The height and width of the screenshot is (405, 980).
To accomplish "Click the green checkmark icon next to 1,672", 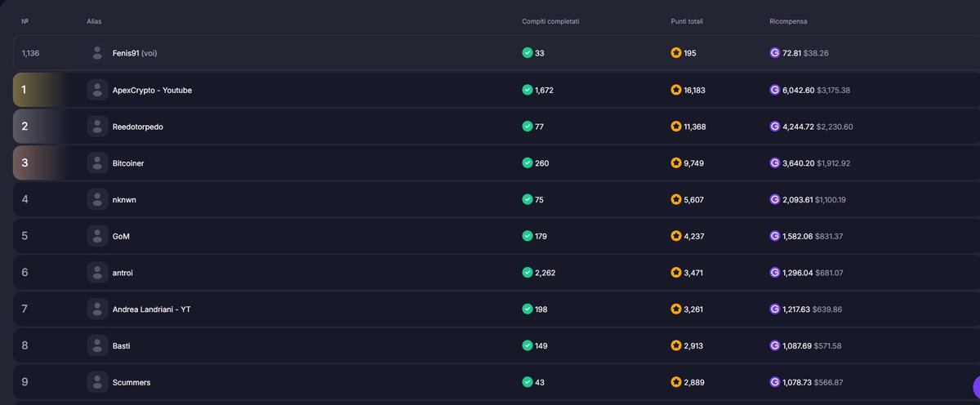I will point(527,90).
